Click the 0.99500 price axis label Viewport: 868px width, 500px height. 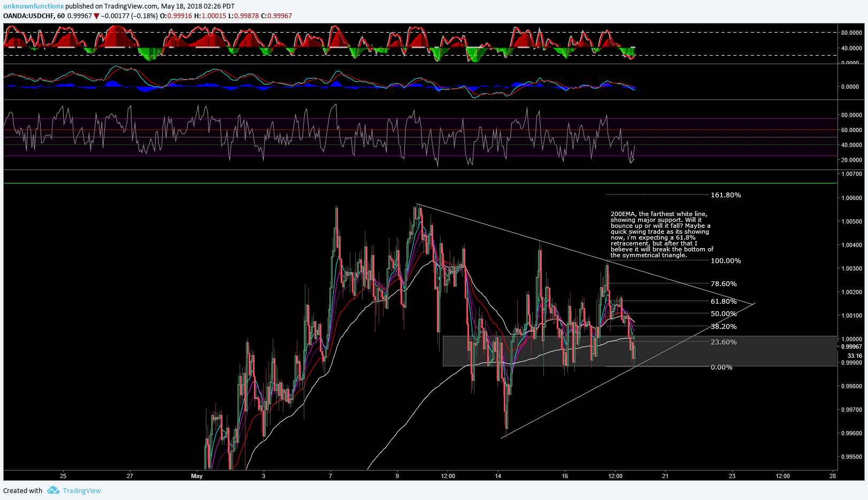(x=852, y=457)
